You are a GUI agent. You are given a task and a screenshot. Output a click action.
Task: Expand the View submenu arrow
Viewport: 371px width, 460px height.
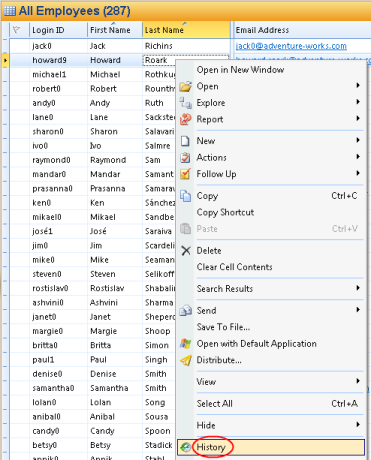[x=358, y=381]
